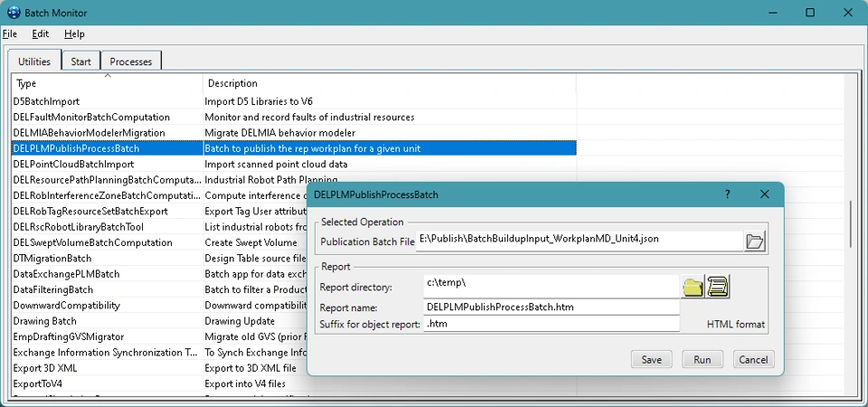Select the DELPointCloudBatchImport row
This screenshot has height=407, width=868.
(x=294, y=164)
